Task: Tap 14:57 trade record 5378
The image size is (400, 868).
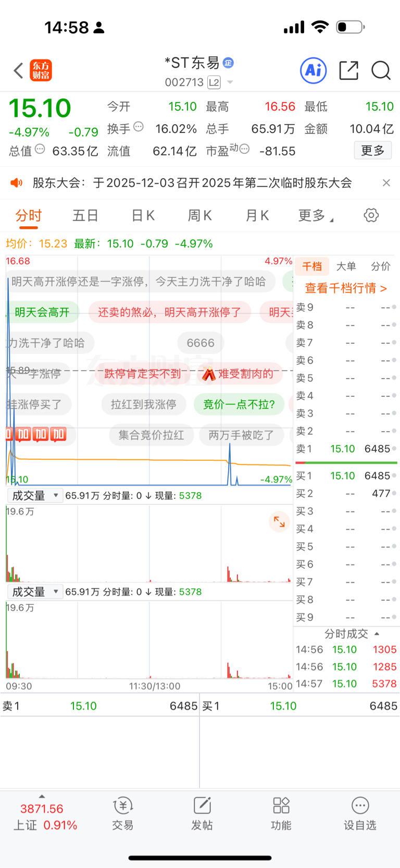Action: tap(346, 683)
